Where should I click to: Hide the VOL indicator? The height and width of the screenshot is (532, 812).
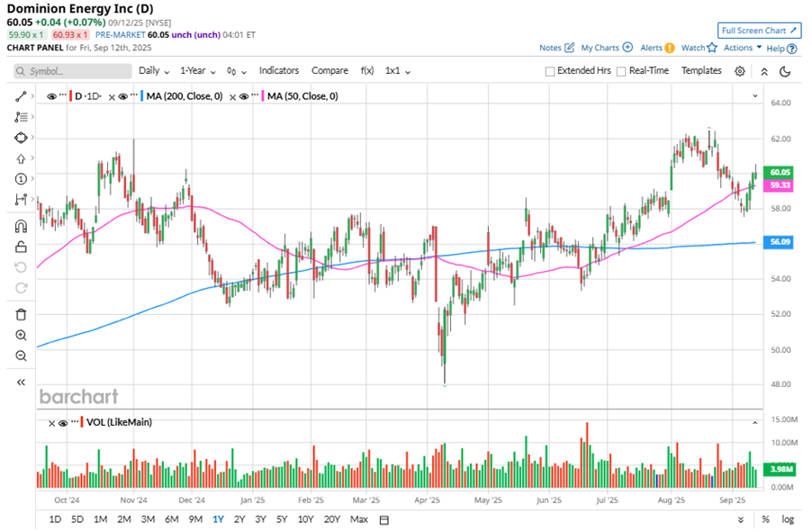tap(63, 423)
